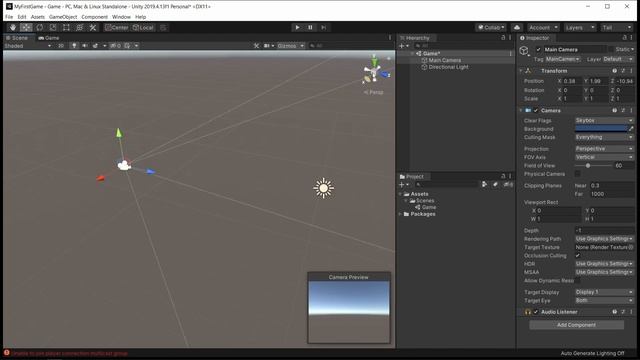Click the Project create plus button
The height and width of the screenshot is (360, 640).
point(403,184)
